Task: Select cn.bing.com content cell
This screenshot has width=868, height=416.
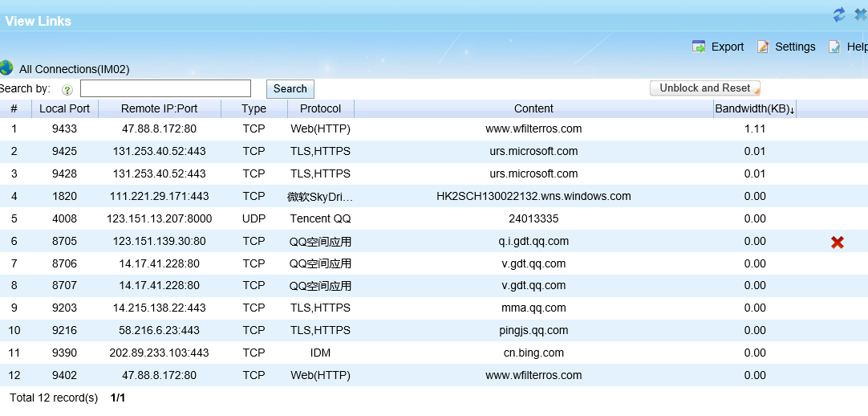Action: point(533,353)
